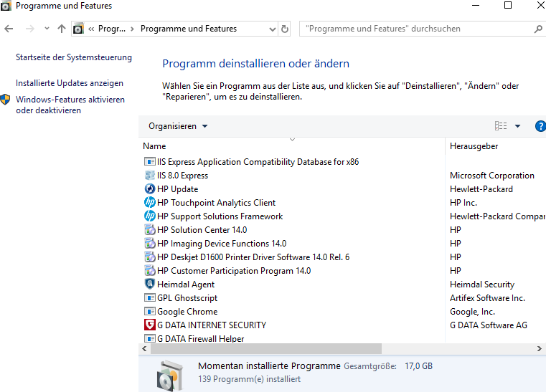Image resolution: width=546 pixels, height=392 pixels.
Task: Click the Windows-Features shield icon
Action: 5,100
